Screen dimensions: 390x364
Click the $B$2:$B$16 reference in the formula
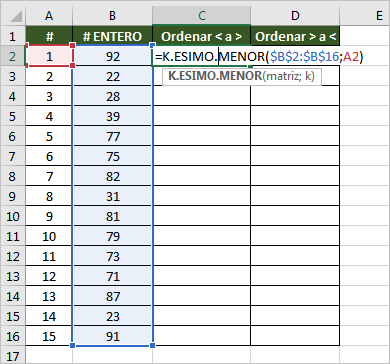click(304, 57)
